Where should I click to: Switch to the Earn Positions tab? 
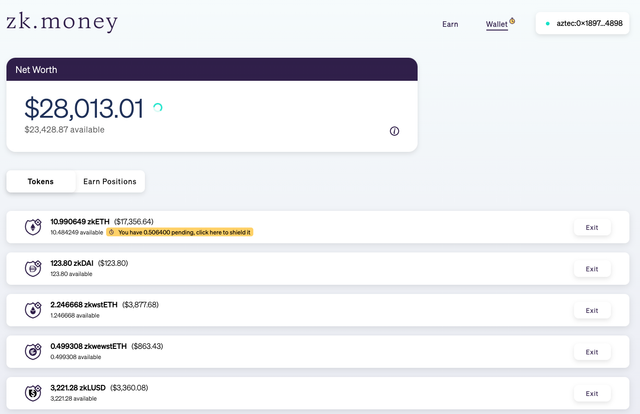tap(110, 181)
